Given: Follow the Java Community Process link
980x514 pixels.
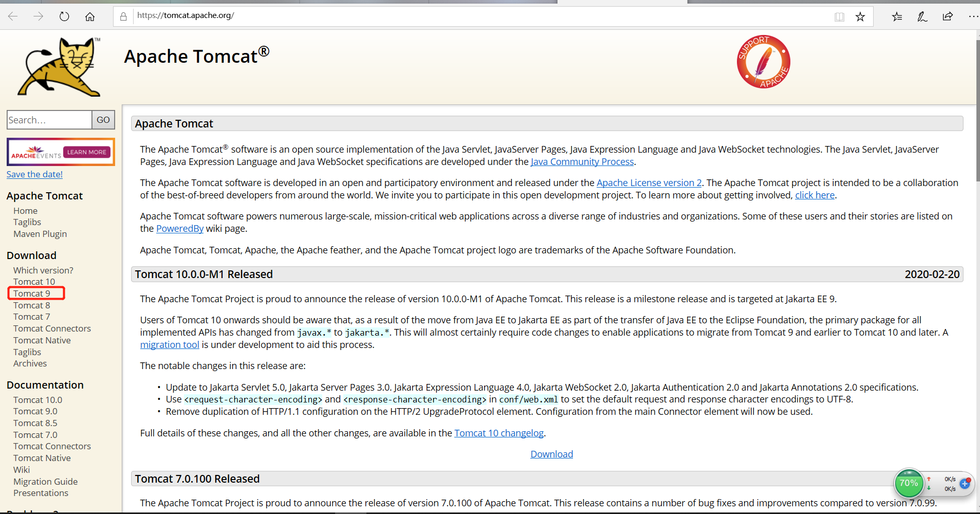Looking at the screenshot, I should click(x=582, y=162).
